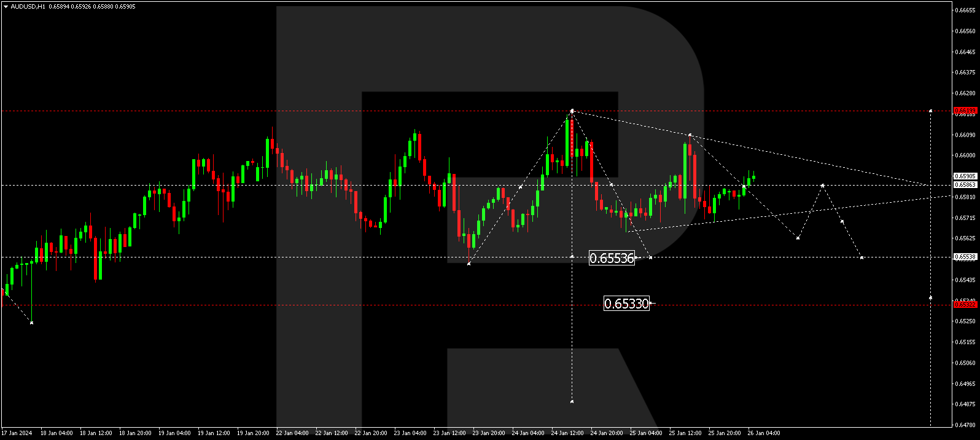Click the 25 Jan 04:00 time label
Screen dimensions: 980x440
point(646,433)
